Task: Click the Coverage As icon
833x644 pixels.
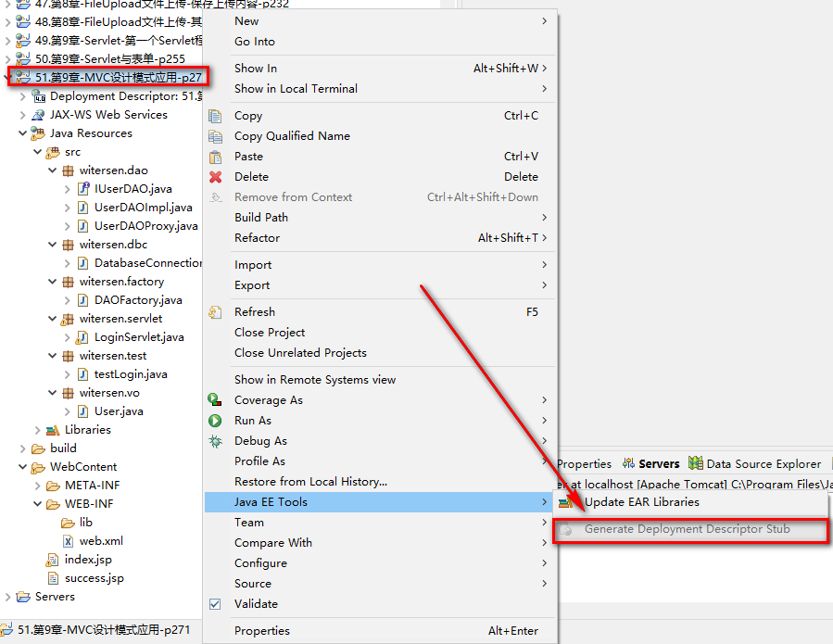Action: [x=215, y=400]
